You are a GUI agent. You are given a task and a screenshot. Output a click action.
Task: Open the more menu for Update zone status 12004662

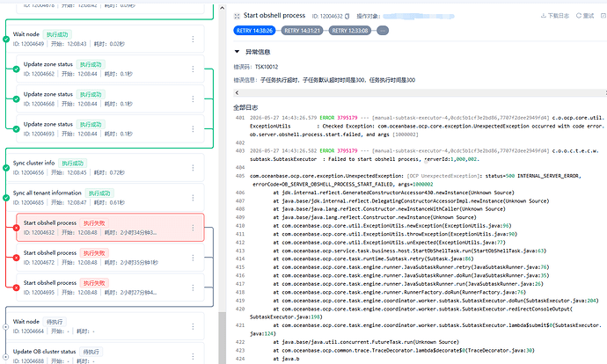tap(193, 69)
